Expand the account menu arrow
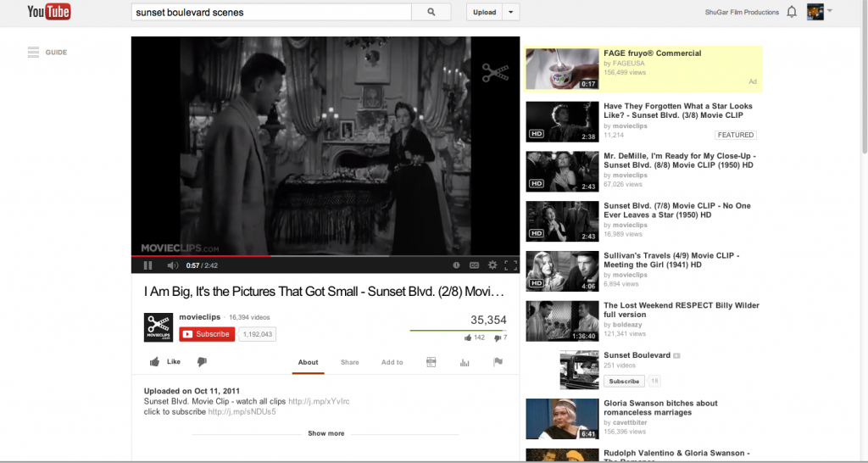The image size is (868, 463). (829, 10)
